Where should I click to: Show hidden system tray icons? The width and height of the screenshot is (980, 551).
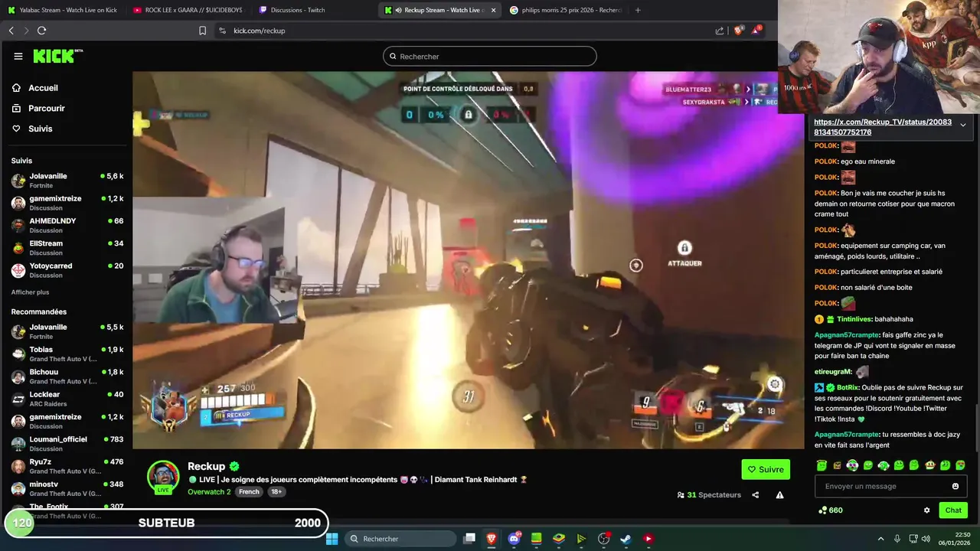[880, 539]
